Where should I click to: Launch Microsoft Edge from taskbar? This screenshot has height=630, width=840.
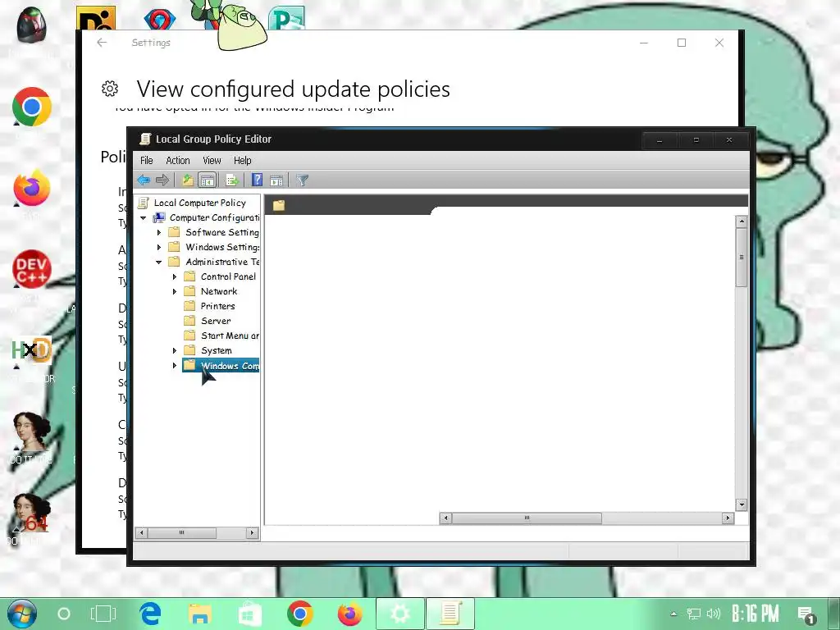[151, 614]
